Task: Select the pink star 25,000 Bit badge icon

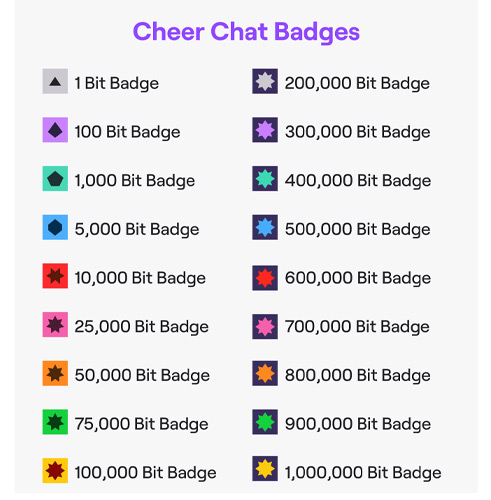Action: [x=55, y=325]
